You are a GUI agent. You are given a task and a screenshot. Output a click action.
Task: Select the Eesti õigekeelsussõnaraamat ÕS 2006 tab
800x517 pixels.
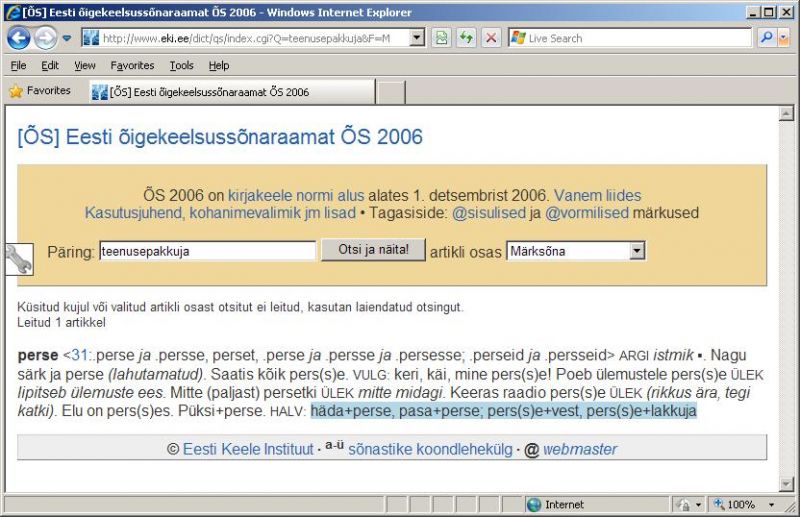[x=232, y=92]
